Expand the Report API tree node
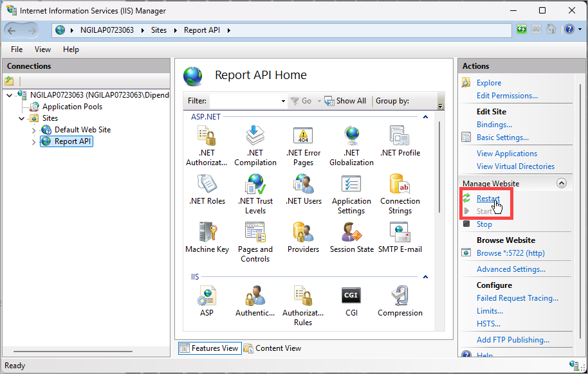 click(33, 141)
